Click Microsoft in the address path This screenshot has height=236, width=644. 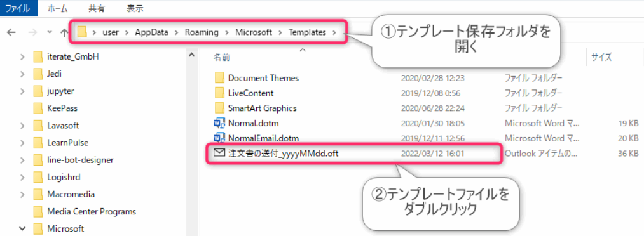[x=254, y=32]
